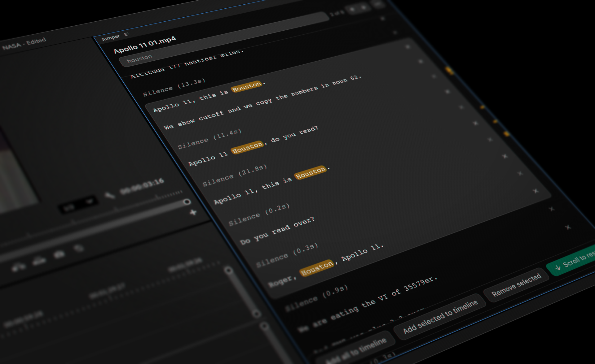Go to the previous search result arrow

click(x=352, y=9)
